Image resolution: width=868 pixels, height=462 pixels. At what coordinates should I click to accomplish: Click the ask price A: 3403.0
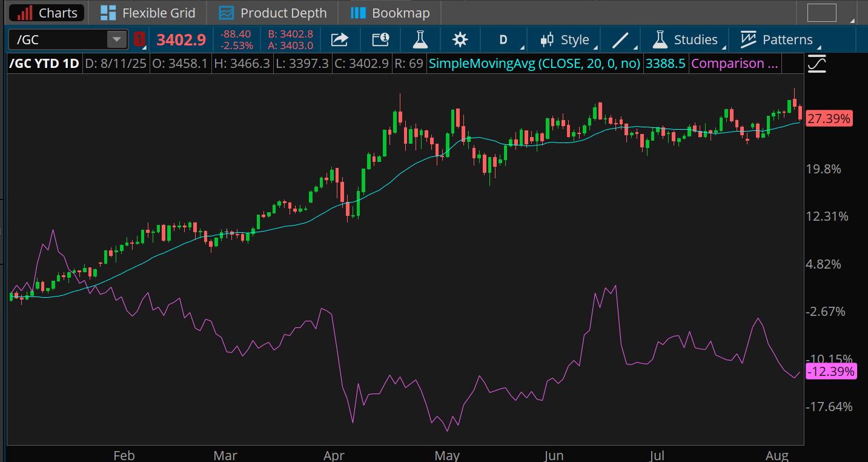[290, 45]
